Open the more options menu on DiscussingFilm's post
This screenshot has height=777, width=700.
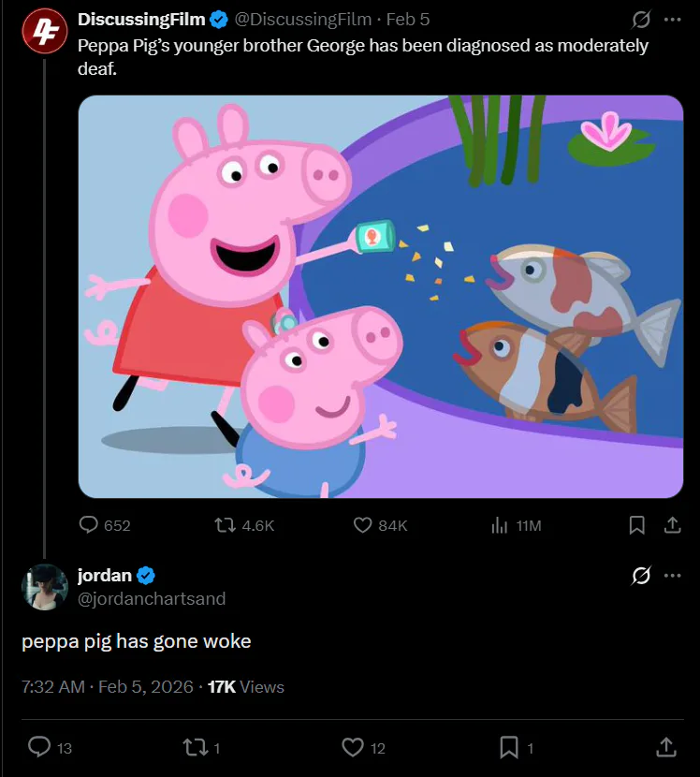pos(672,20)
